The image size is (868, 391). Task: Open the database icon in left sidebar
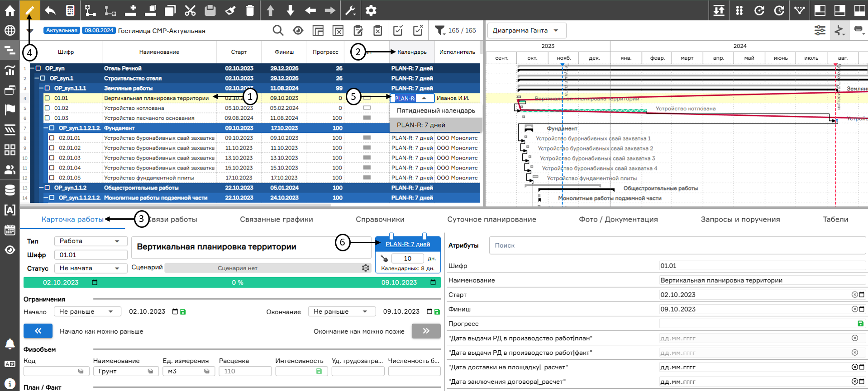(10, 190)
